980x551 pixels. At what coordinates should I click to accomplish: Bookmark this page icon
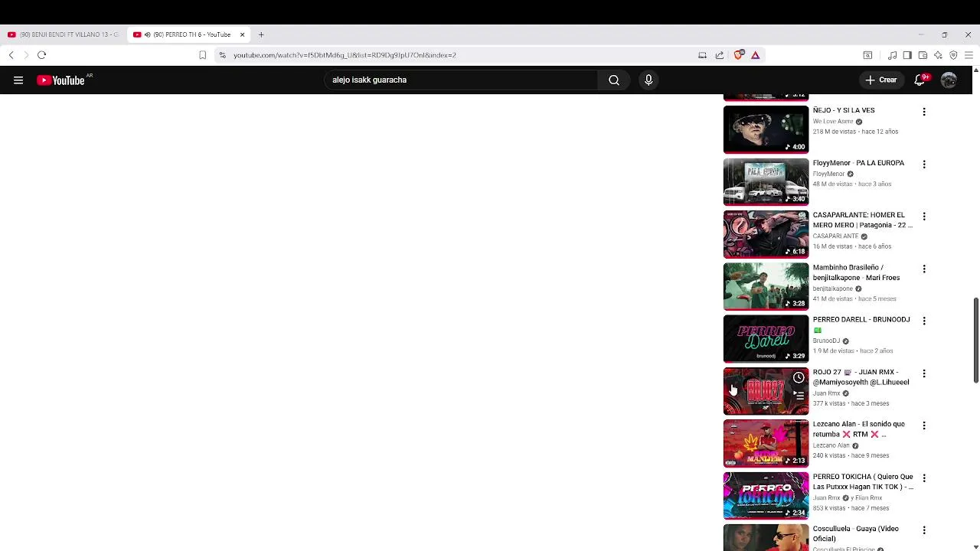coord(202,55)
